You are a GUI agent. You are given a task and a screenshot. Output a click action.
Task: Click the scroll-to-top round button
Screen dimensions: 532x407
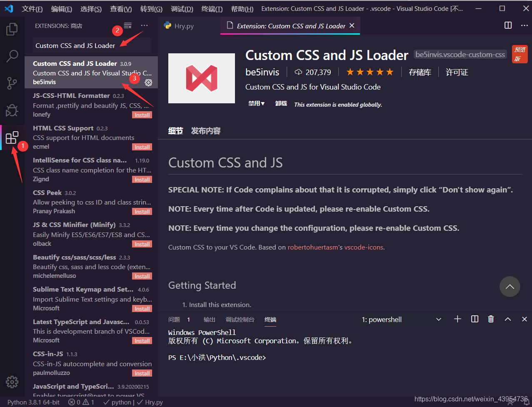510,287
